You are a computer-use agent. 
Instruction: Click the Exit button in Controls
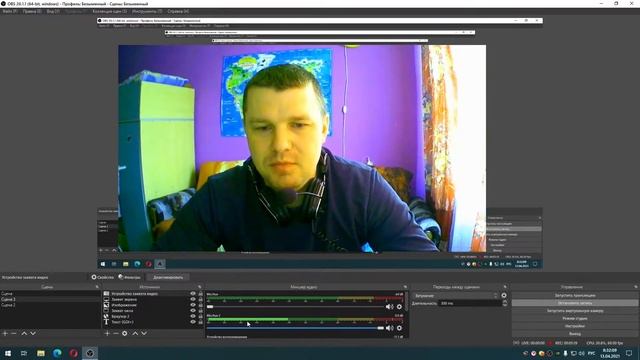(x=575, y=334)
